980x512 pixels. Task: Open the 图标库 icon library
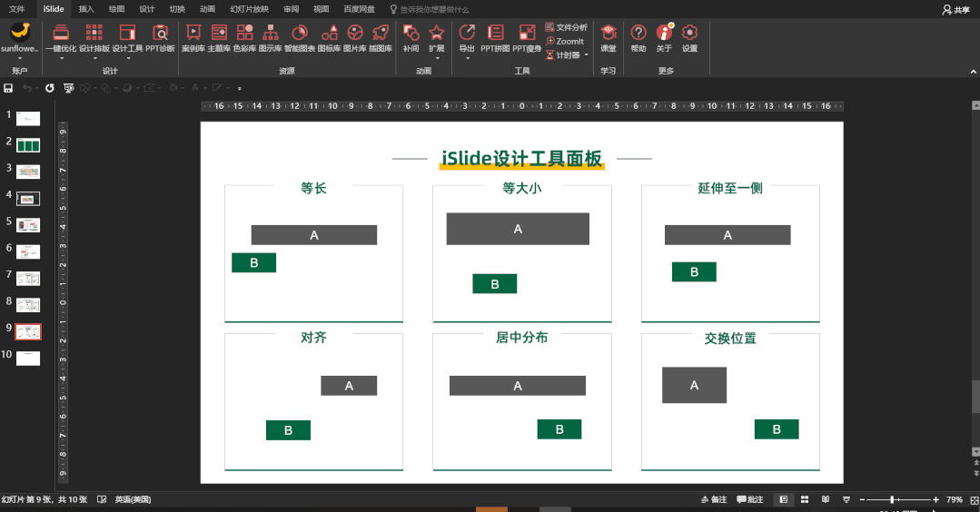click(330, 38)
